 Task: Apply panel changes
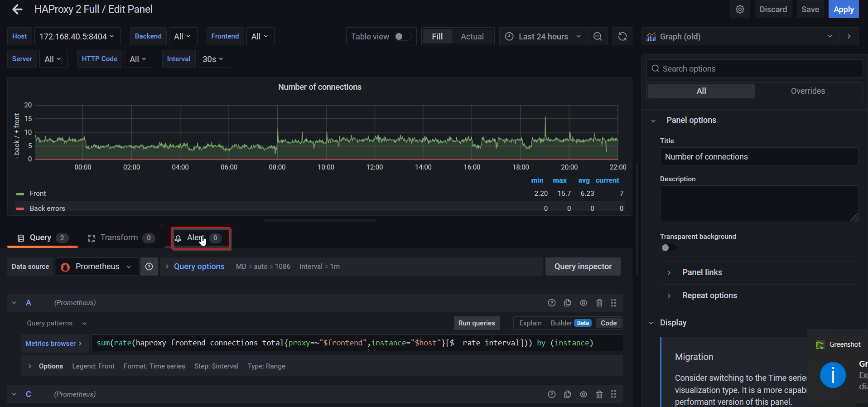(x=844, y=9)
